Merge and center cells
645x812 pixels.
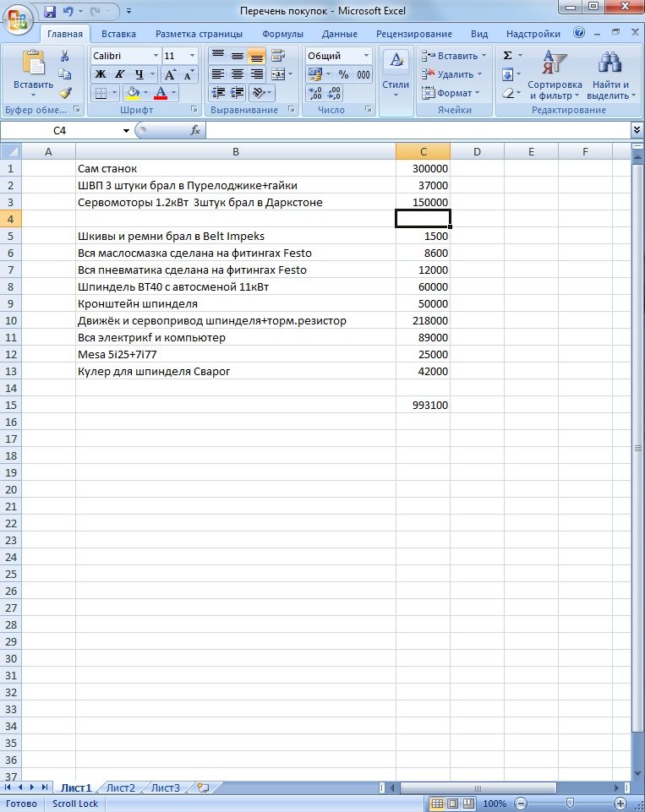(x=278, y=74)
